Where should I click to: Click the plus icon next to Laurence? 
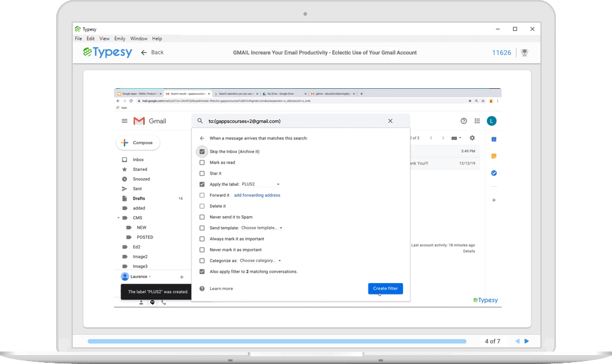coord(181,277)
